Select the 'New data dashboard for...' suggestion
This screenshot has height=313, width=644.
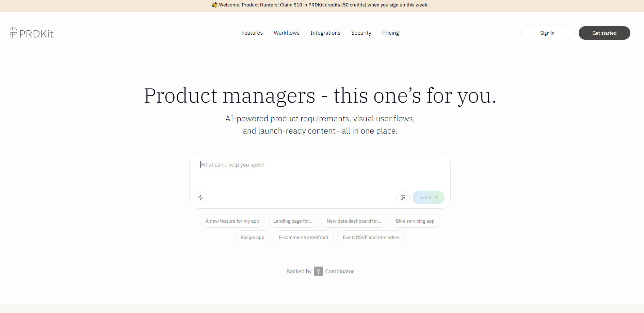click(x=354, y=221)
